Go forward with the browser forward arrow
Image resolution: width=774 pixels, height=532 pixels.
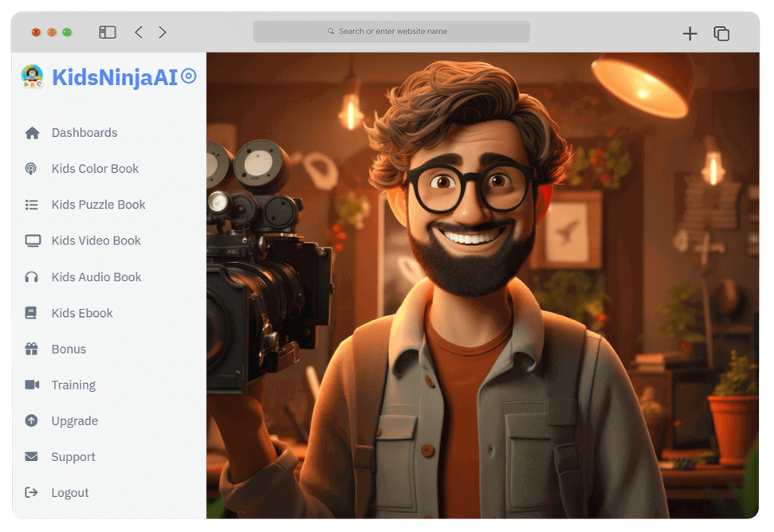163,32
